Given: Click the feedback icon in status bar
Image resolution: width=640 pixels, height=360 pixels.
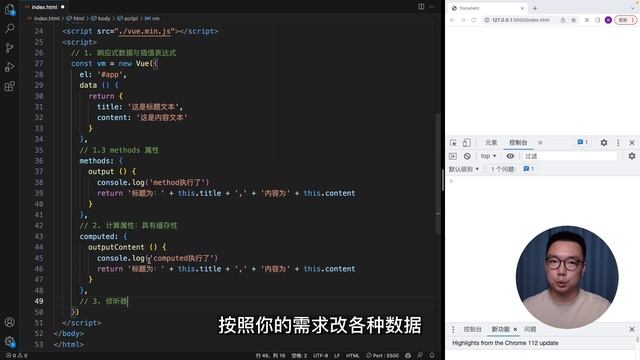Looking at the screenshot, I should pyautogui.click(x=420, y=356).
